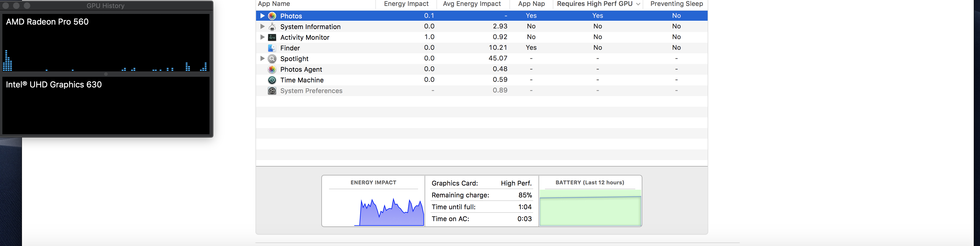Click the Time until full 1:04 value
Screen dimensions: 980x246
tap(525, 207)
